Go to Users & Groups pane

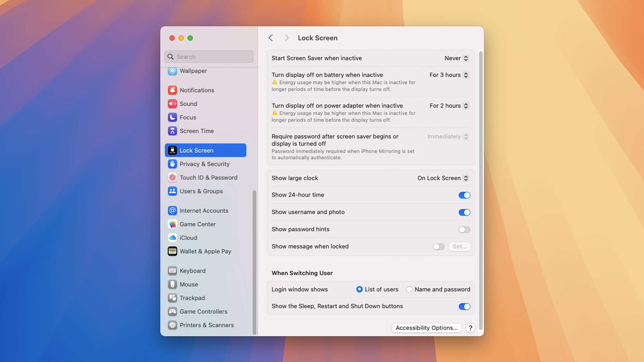201,191
